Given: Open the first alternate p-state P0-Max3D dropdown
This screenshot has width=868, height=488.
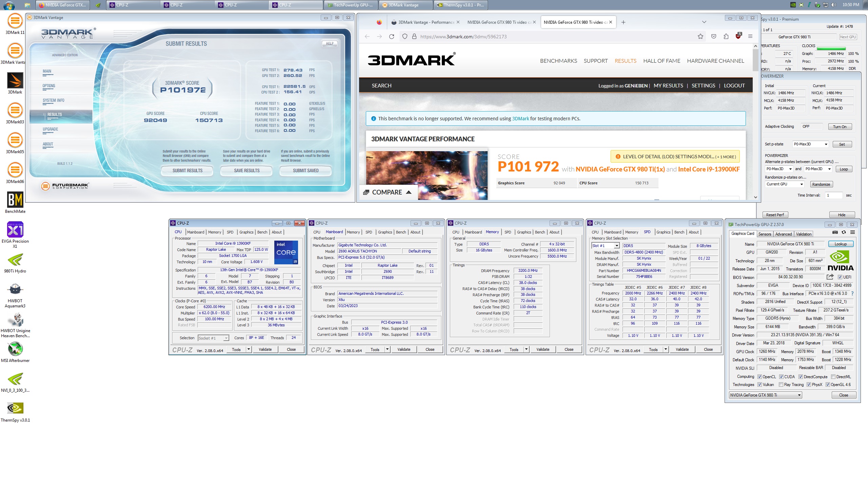Looking at the screenshot, I should pyautogui.click(x=779, y=169).
